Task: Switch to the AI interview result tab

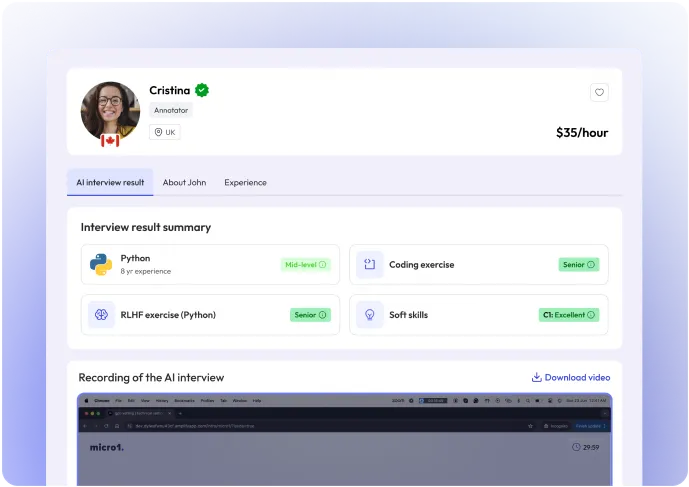Action: (110, 182)
